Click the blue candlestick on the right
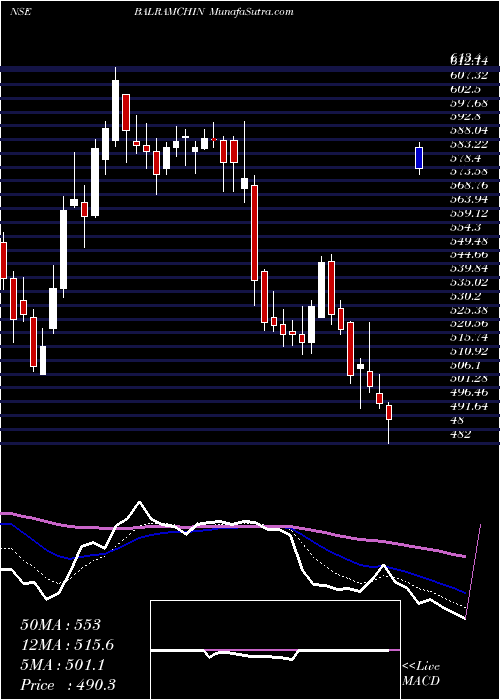The height and width of the screenshot is (700, 500). (419, 158)
